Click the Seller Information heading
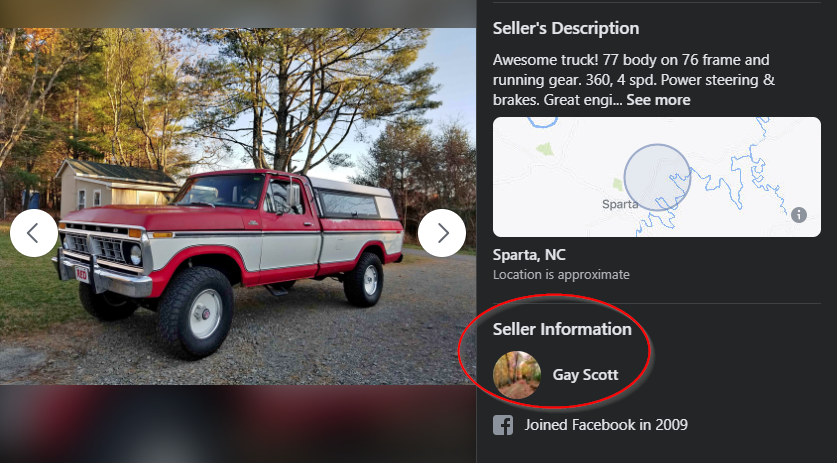 coord(562,329)
